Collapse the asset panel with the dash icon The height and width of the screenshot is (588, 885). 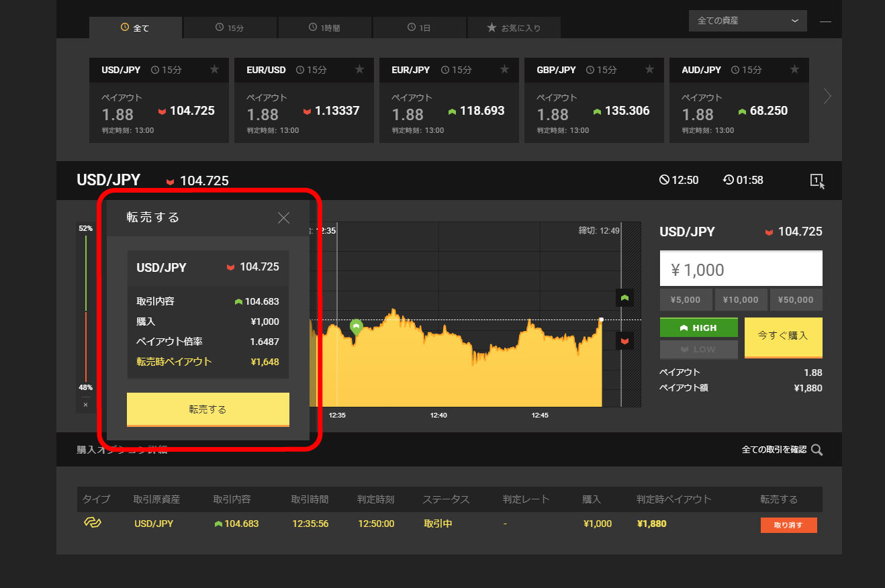825,21
